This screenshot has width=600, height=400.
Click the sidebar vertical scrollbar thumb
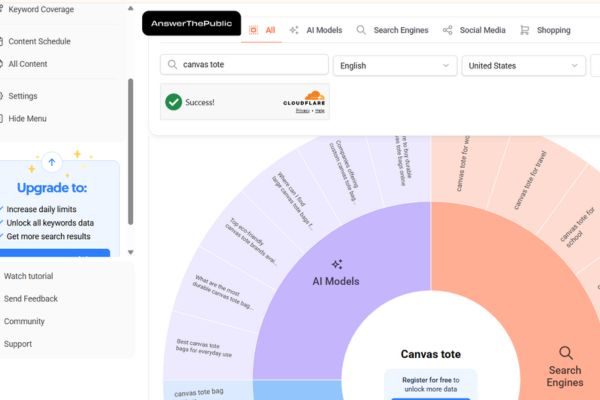[130, 152]
